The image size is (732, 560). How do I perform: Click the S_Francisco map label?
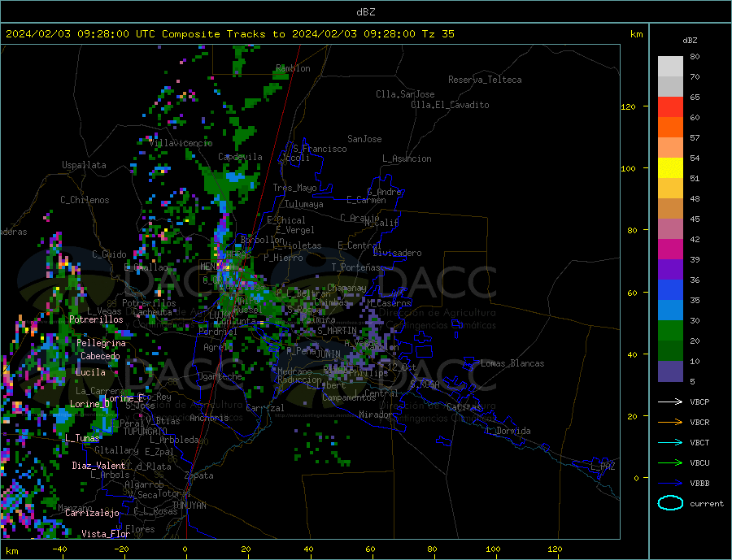tap(320, 149)
